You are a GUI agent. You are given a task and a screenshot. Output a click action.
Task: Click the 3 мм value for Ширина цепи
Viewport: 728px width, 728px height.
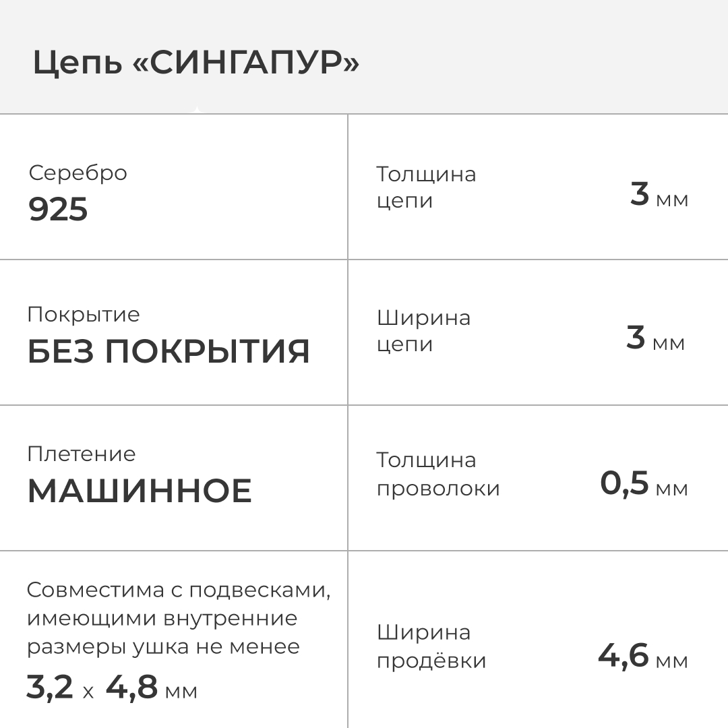[655, 338]
